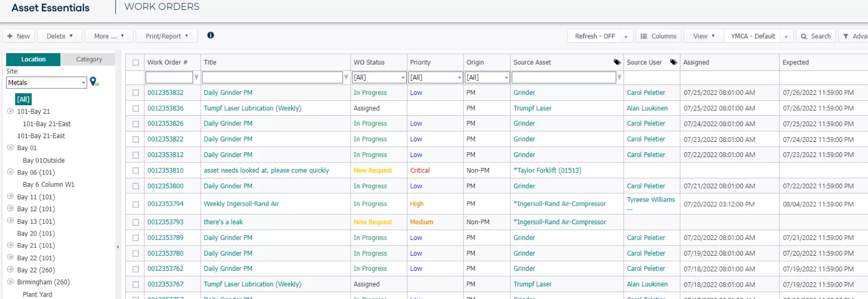
Task: Open the Site dropdown showing Metals
Action: pyautogui.click(x=47, y=82)
